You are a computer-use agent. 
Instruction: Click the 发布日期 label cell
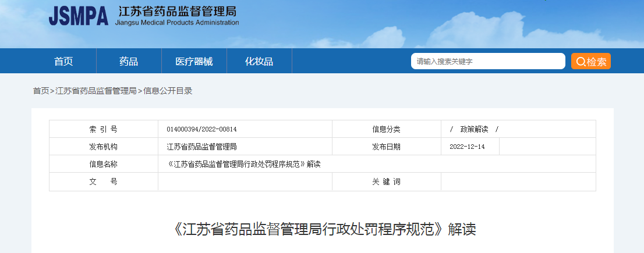(387, 147)
